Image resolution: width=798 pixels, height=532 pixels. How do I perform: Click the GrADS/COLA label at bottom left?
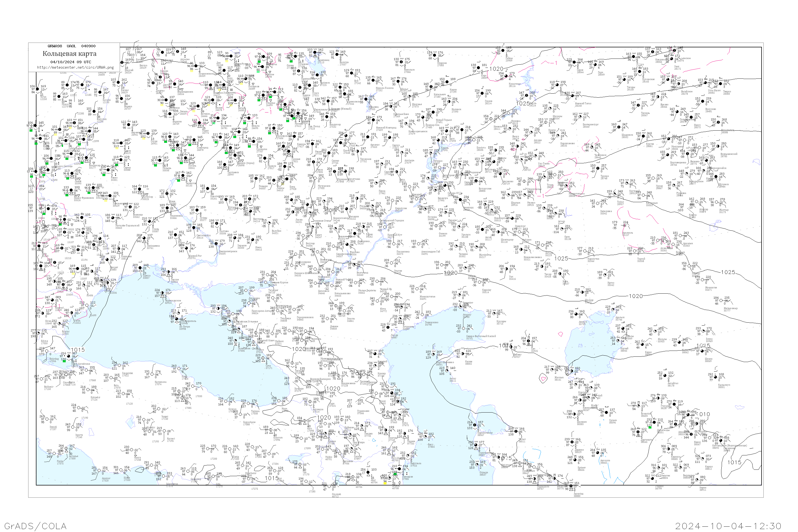[x=35, y=526]
